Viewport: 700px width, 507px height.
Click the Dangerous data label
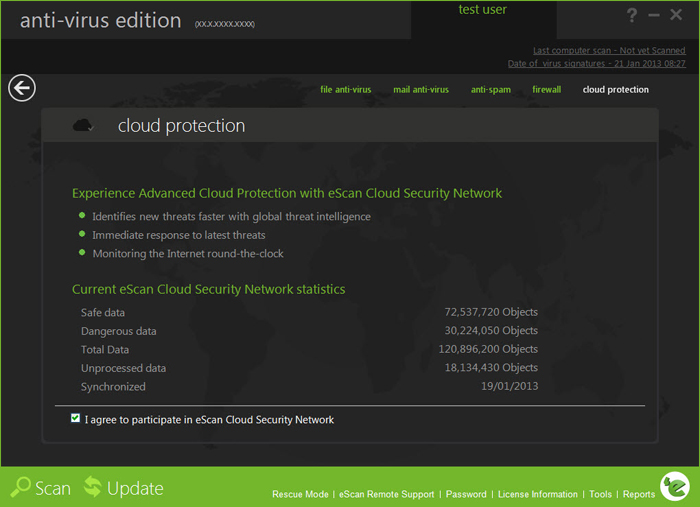click(x=119, y=331)
